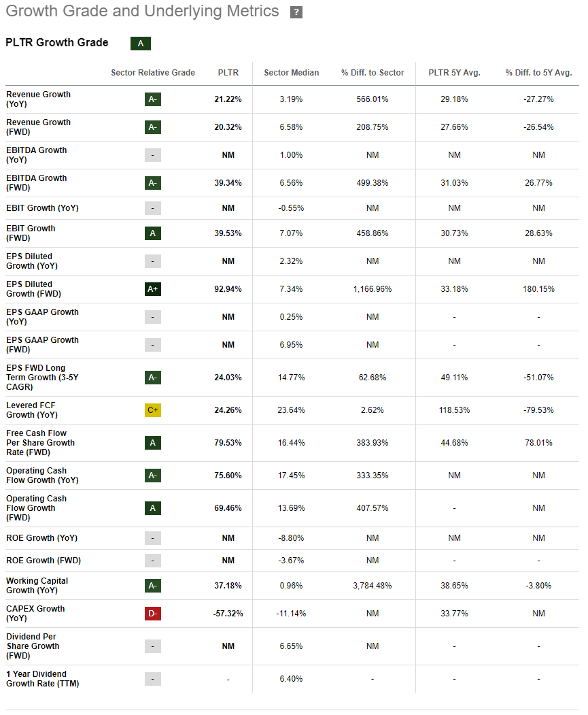This screenshot has height=715, width=588.
Task: Click the grey dash badge for ROE Growth (YoY)
Action: tap(153, 538)
